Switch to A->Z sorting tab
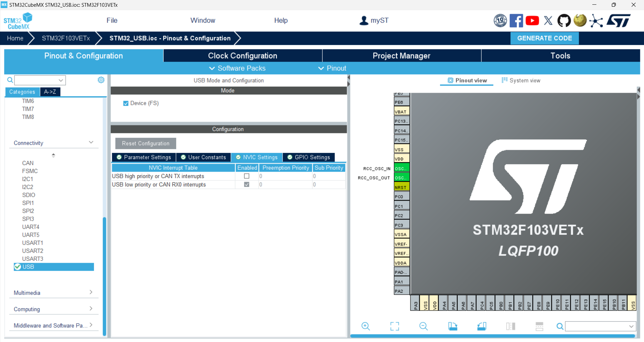Viewport: 644px width, 342px height. click(50, 92)
